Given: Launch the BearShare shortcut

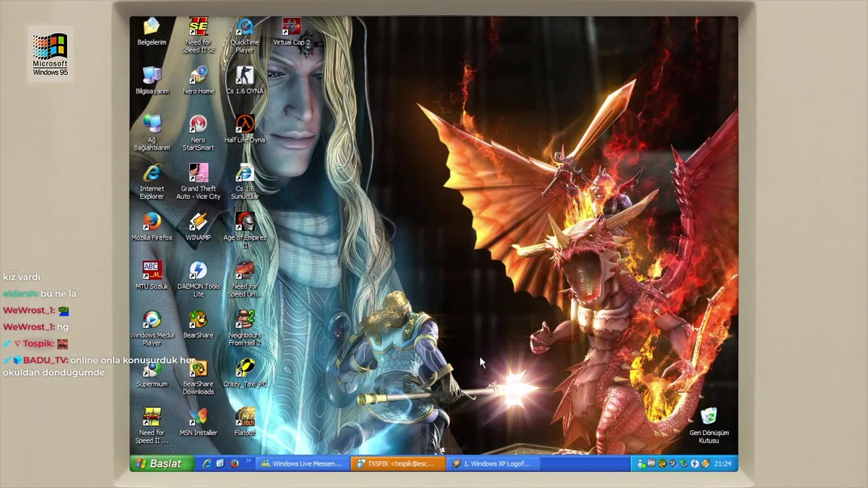Looking at the screenshot, I should coord(198,325).
